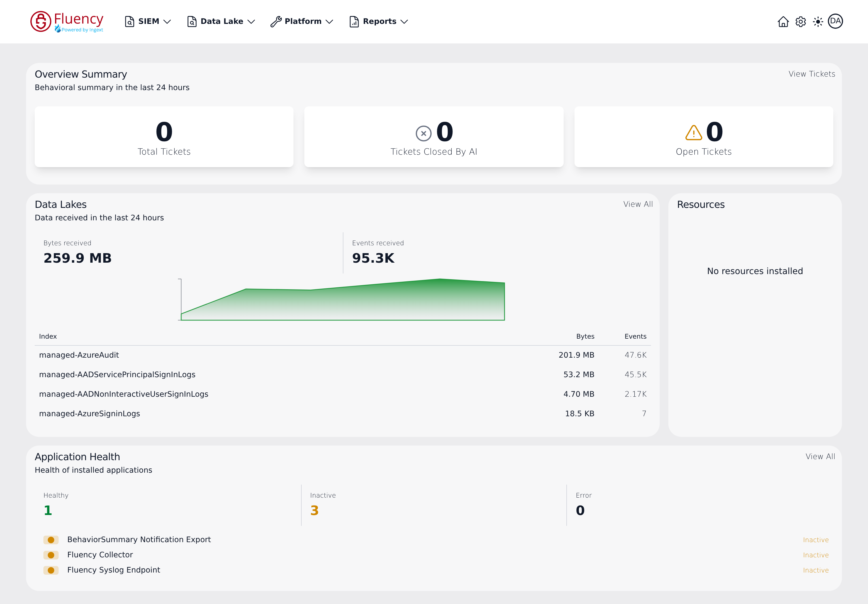
Task: Open the DA user avatar menu
Action: pos(835,21)
